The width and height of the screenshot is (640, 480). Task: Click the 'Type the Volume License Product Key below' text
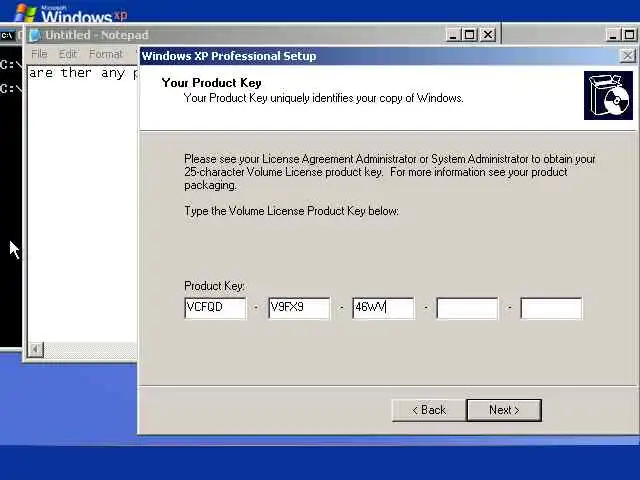coord(291,211)
